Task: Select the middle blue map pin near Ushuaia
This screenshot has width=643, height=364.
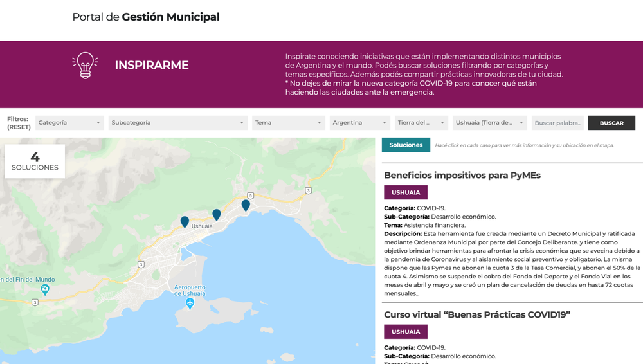Action: pyautogui.click(x=217, y=214)
